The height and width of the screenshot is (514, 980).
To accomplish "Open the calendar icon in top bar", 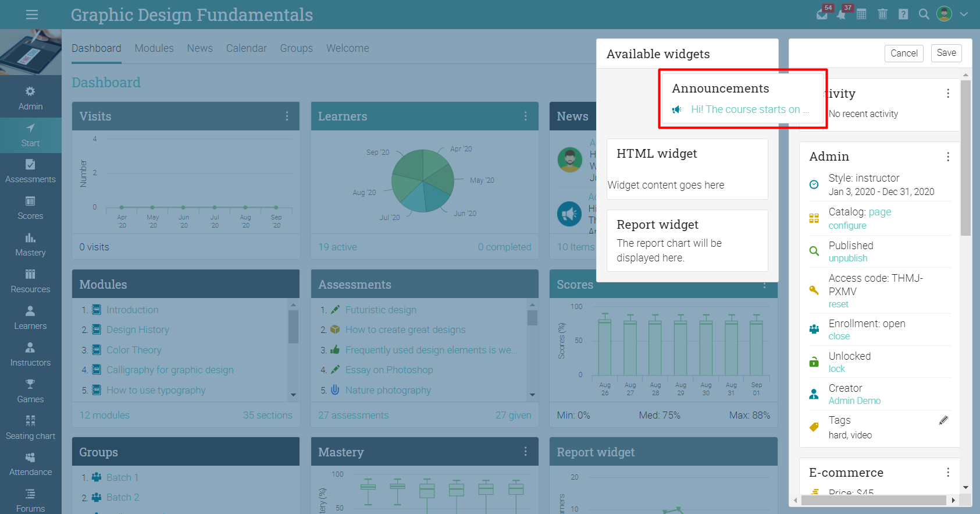I will coord(861,15).
